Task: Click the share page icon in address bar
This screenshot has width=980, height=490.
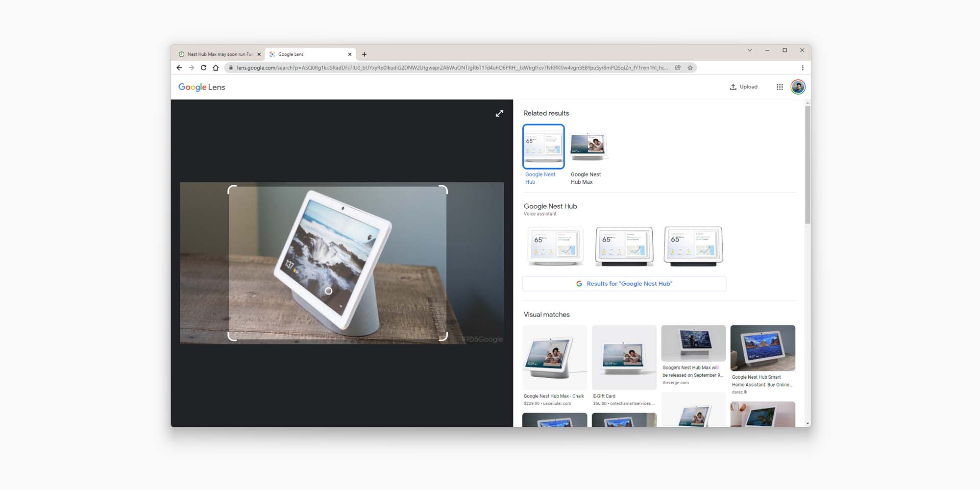Action: click(678, 68)
